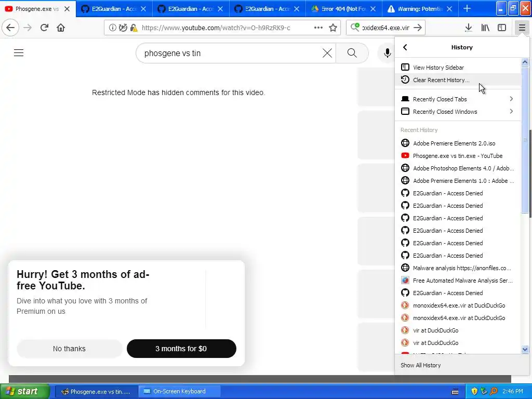Submit search with the go arrow
The image size is (532, 399).
tap(418, 28)
